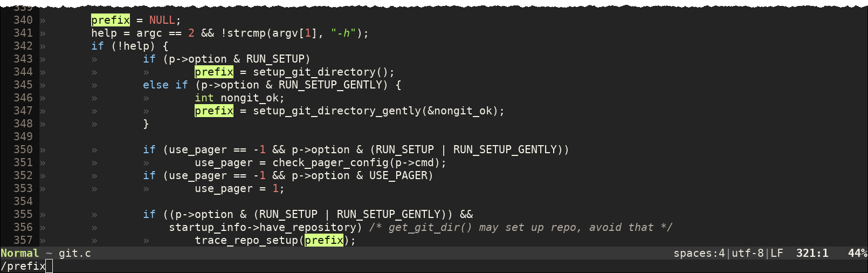Click 'trace_repo_setup' on line 357
Viewport: 868px width, 273px height.
pyautogui.click(x=246, y=240)
